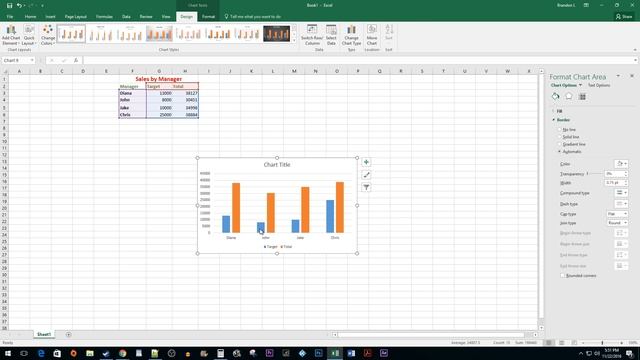Screen dimensions: 640x360
Task: Open the Change Colors palette
Action: 48,35
